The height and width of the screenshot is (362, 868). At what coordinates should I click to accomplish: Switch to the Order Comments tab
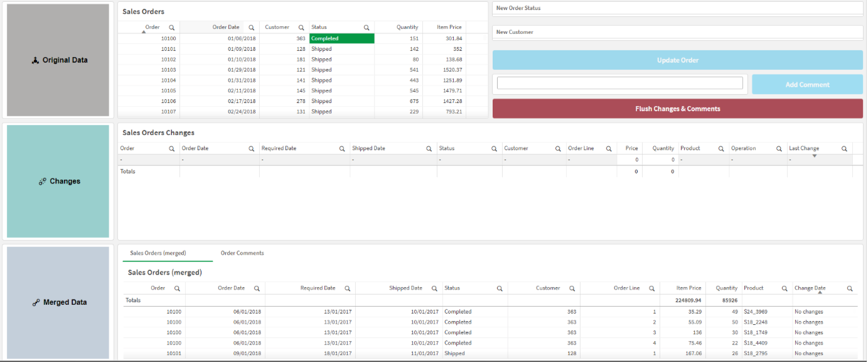click(242, 253)
